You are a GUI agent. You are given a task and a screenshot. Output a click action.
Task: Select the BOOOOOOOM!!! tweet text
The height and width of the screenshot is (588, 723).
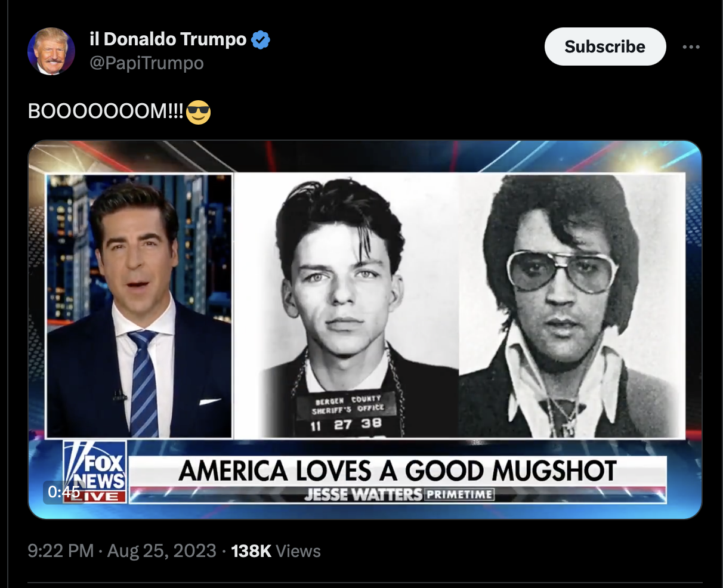[106, 112]
